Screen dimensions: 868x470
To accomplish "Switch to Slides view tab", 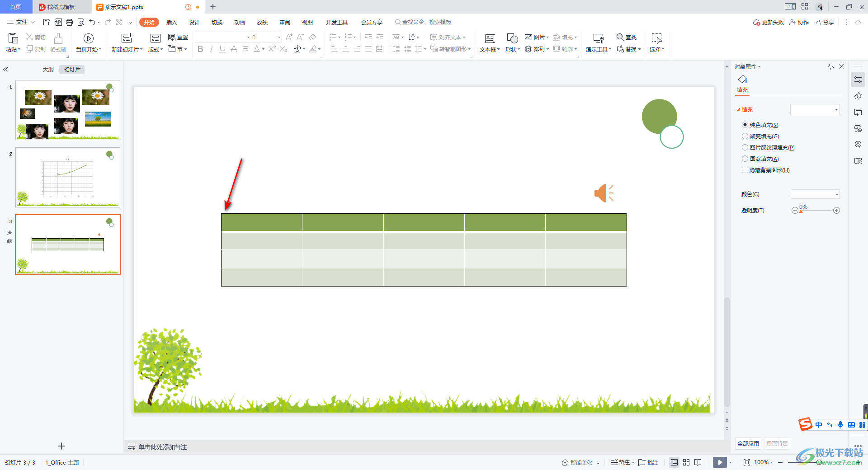I will click(72, 70).
